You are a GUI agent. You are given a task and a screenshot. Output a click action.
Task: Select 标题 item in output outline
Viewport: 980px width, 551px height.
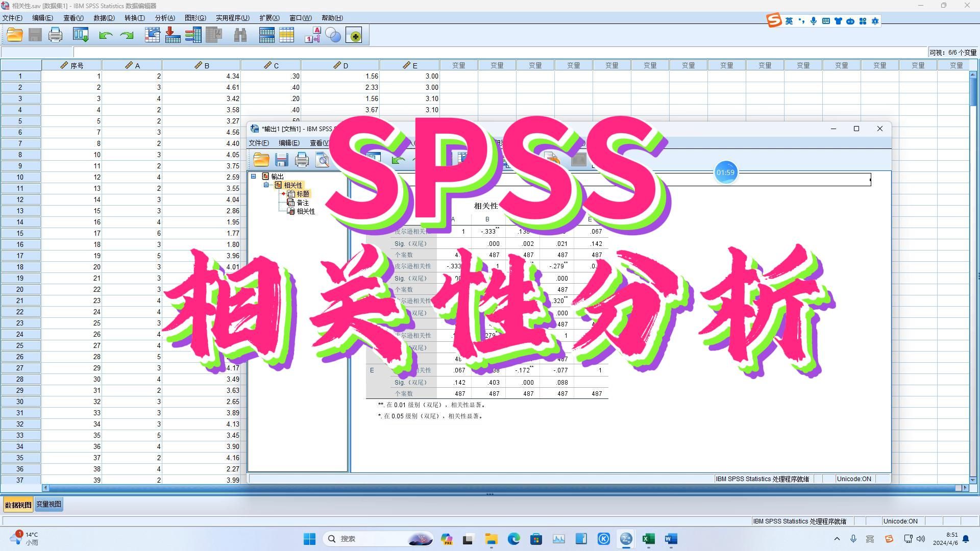tap(303, 194)
